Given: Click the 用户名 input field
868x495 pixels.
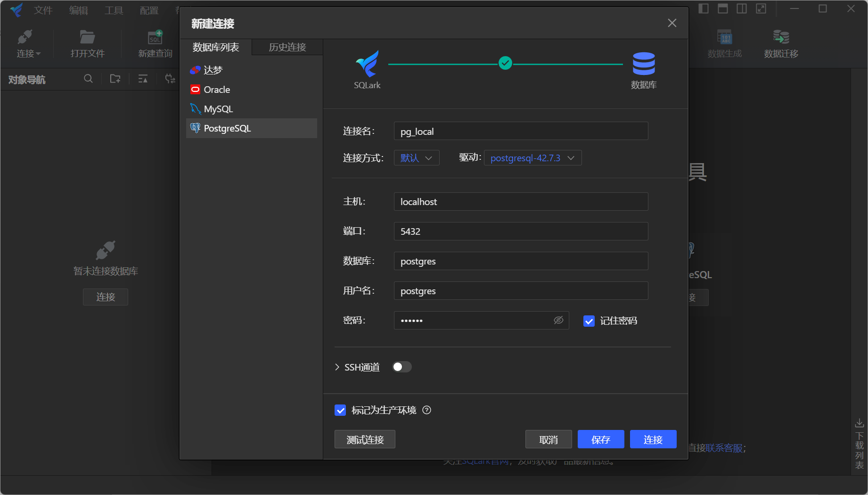Looking at the screenshot, I should (x=521, y=290).
